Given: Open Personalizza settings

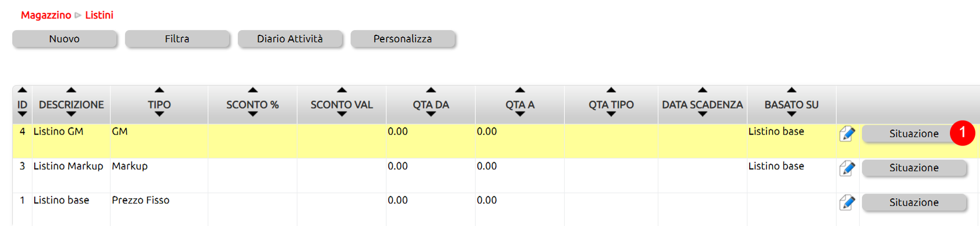Looking at the screenshot, I should coord(403,39).
